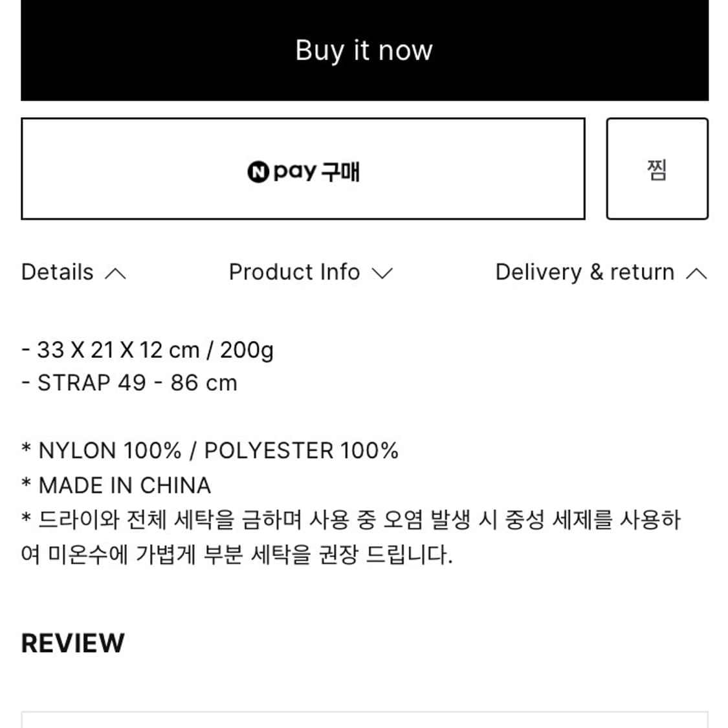Expand Product Info with the down chevron
Viewport: 728px width, 728px height.
[x=382, y=274]
